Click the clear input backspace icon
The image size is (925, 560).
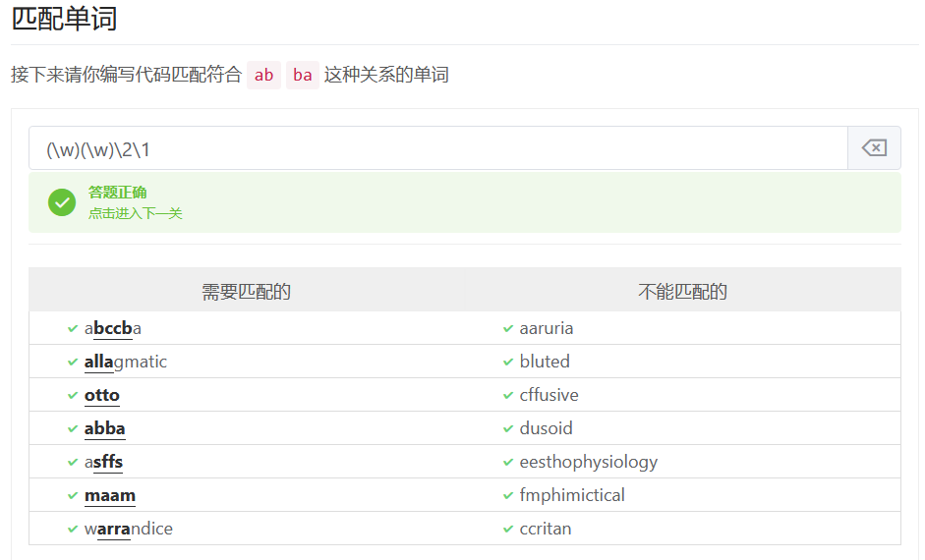873,148
